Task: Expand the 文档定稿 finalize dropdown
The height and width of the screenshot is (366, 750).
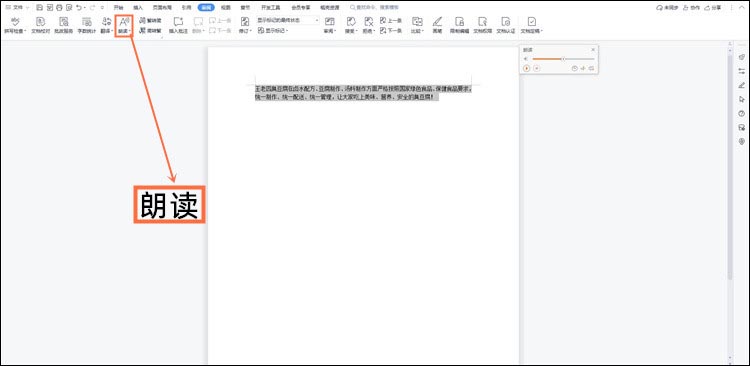Action: tap(531, 25)
